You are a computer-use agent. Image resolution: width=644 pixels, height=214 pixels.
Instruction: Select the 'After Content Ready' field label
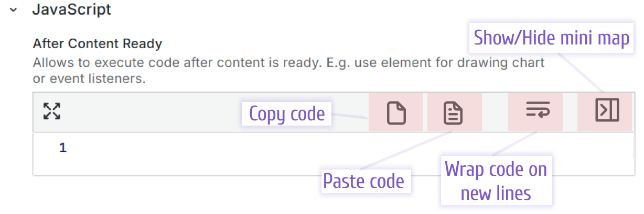pos(98,43)
